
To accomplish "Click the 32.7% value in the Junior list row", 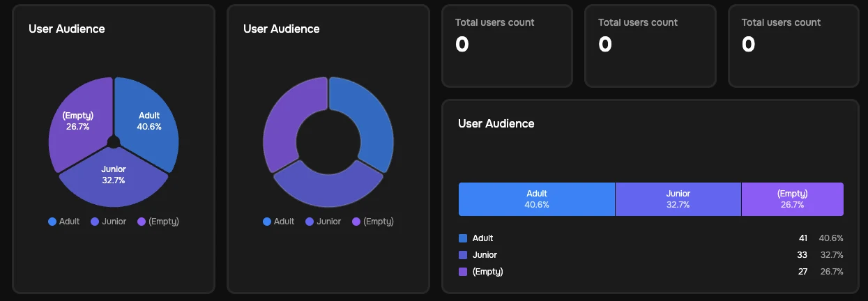I will (831, 255).
